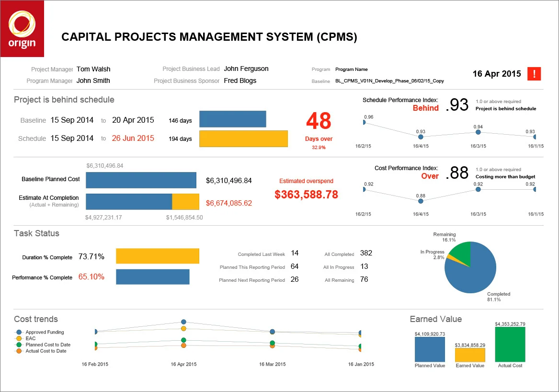Click the yellow Remaining segment of Estimate At Completion

point(185,202)
